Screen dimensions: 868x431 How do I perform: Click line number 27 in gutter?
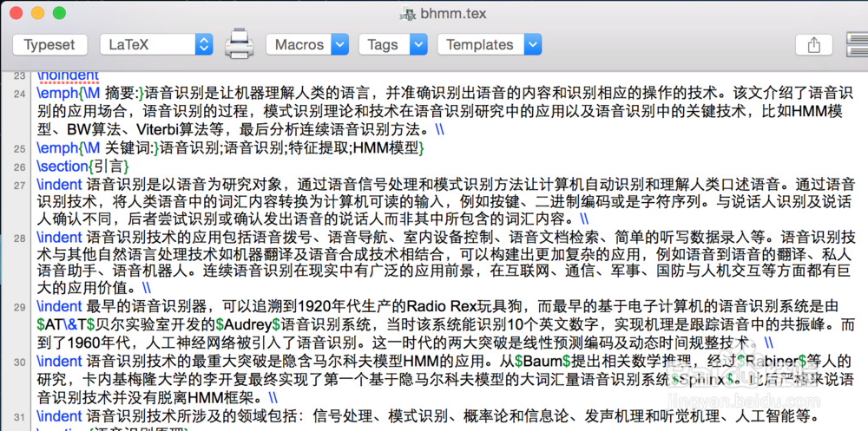tap(19, 184)
